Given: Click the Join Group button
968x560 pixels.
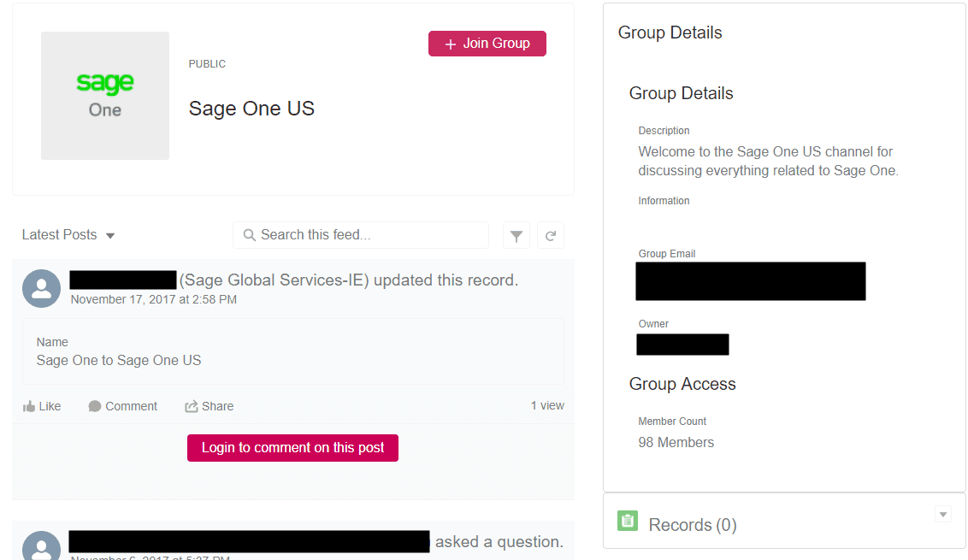Looking at the screenshot, I should (487, 44).
